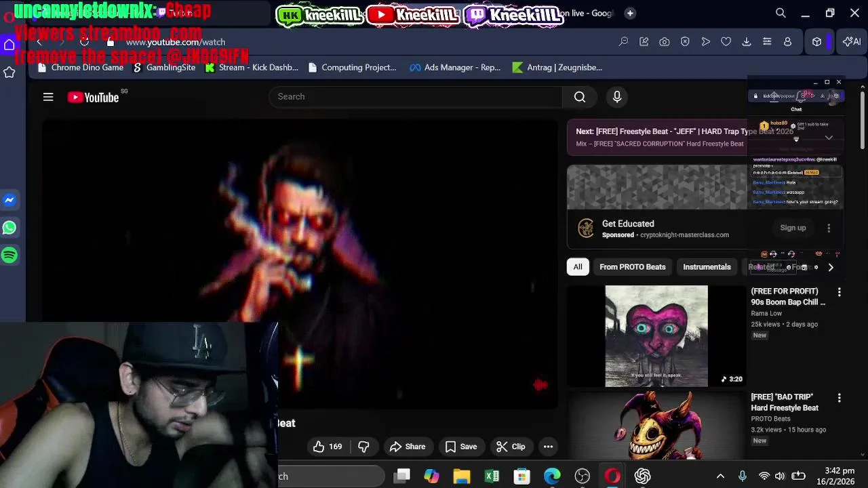Open Microsoft Store from the taskbar
The width and height of the screenshot is (868, 488).
pos(522,476)
